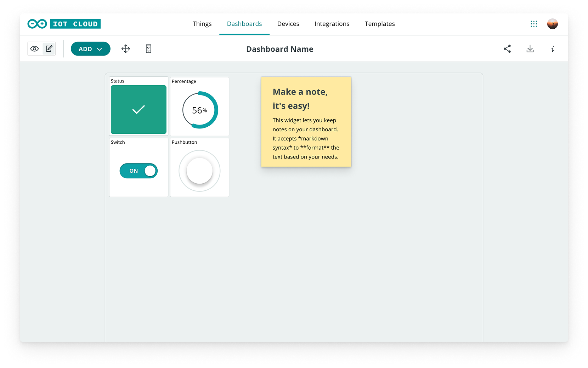Download dashboard data with download icon
Viewport: 588px width, 368px height.
coord(530,49)
